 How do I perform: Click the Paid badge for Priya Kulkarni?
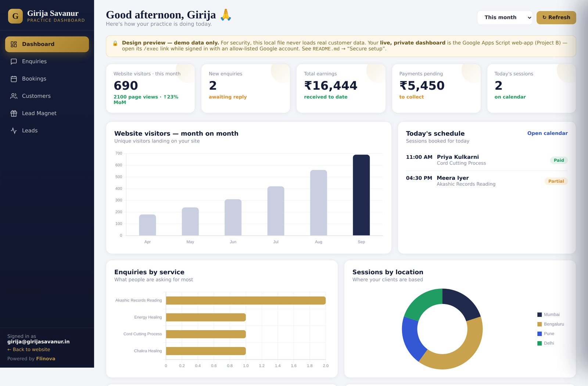559,160
